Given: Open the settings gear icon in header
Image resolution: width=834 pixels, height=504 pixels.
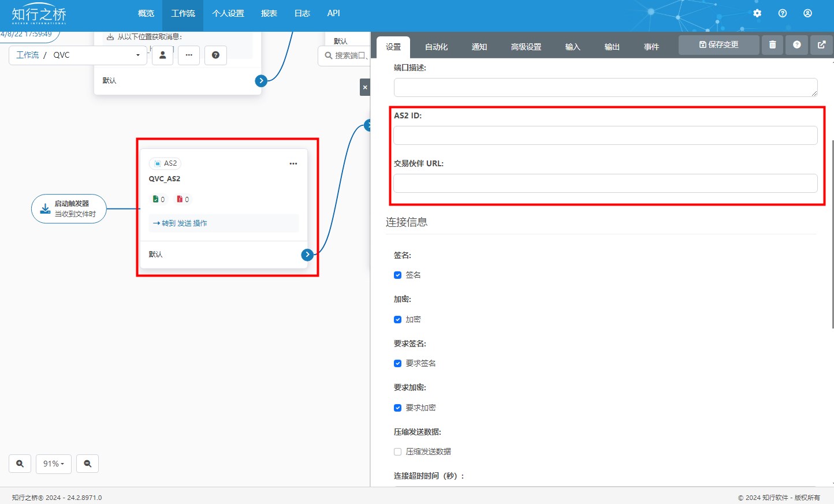Looking at the screenshot, I should coord(757,13).
